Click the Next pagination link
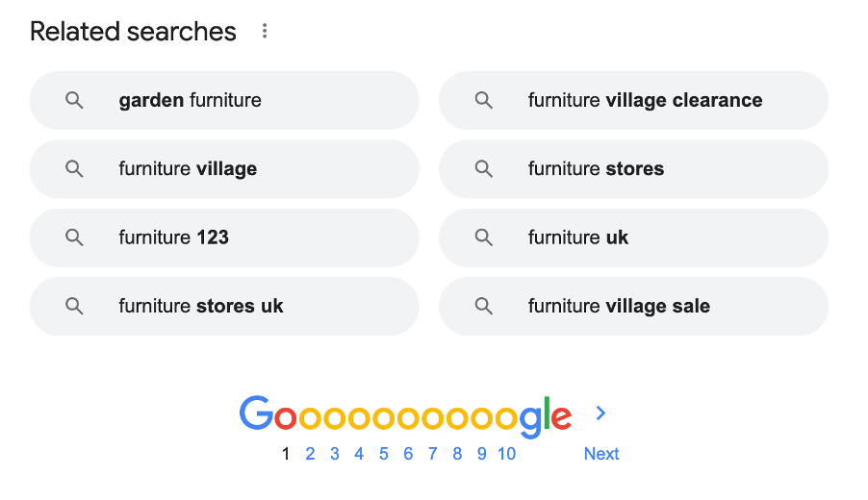Image resolution: width=868 pixels, height=500 pixels. 601,454
